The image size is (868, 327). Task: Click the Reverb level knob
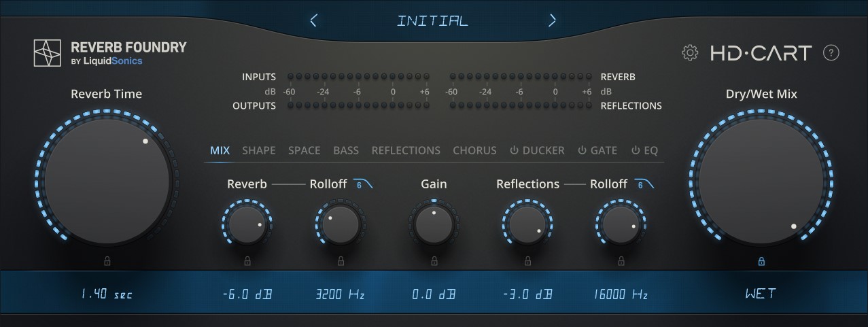click(247, 224)
